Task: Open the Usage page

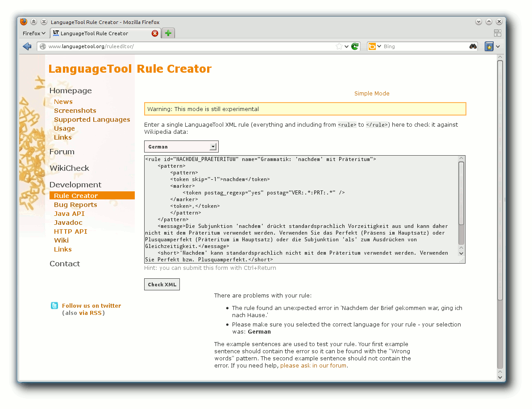Action: (x=64, y=128)
